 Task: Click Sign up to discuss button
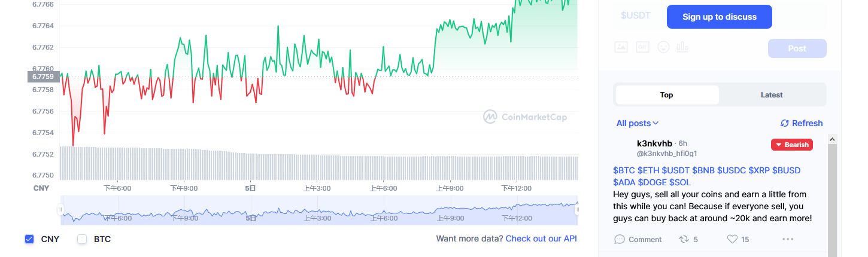tap(719, 17)
